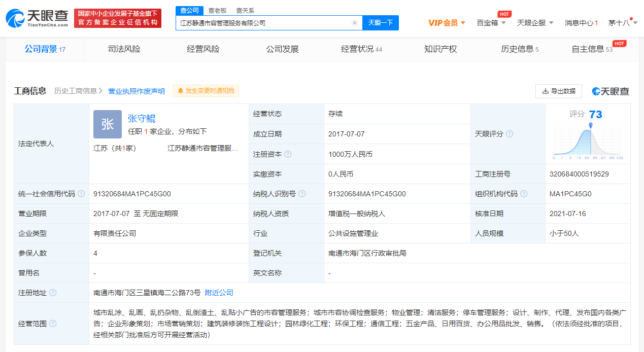Select the 人员规模 value 小于50人
Image resolution: width=644 pixels, height=352 pixels.
pos(564,233)
